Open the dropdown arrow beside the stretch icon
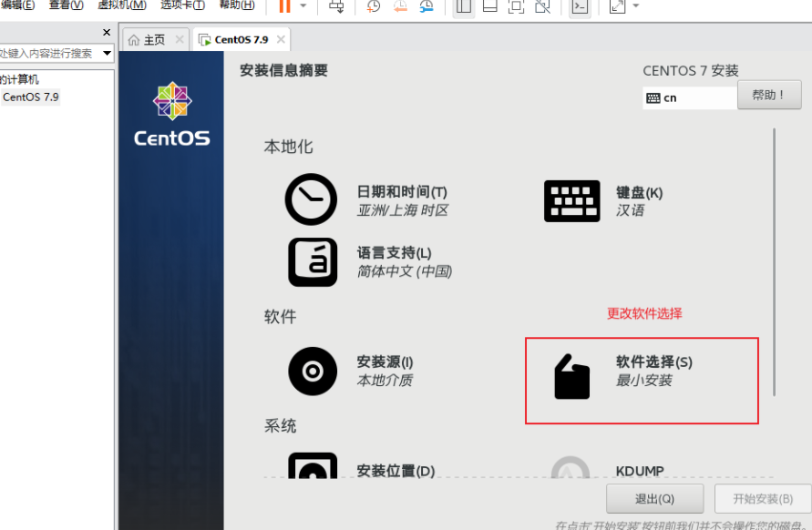 pos(636,5)
